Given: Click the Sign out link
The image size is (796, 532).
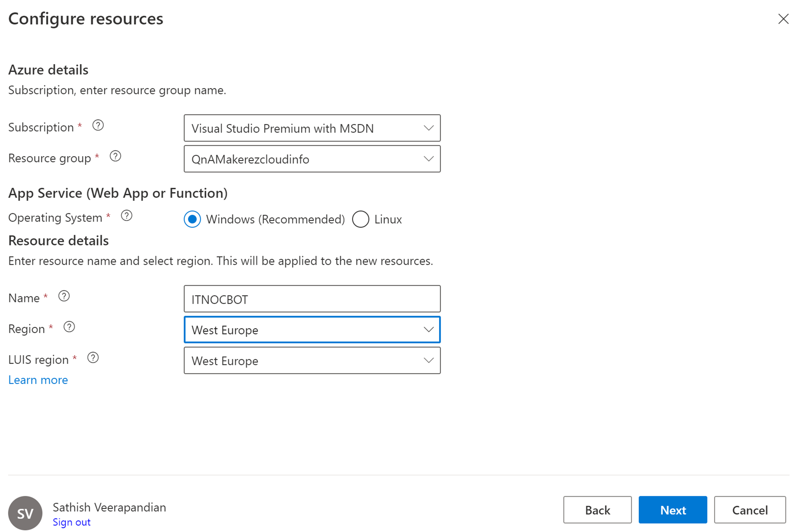Looking at the screenshot, I should [x=71, y=522].
